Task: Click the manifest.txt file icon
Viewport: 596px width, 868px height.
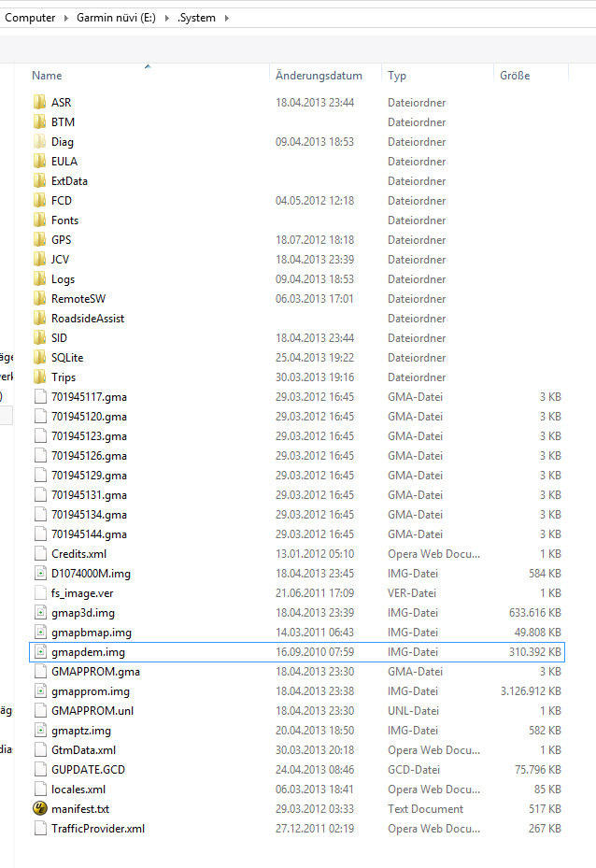Action: (x=39, y=809)
